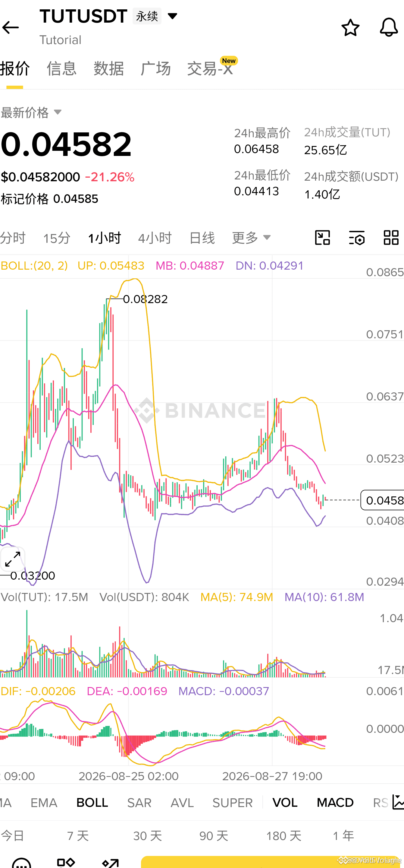Click the MA(5): 74.9M volume label
Image resolution: width=404 pixels, height=868 pixels.
[x=237, y=597]
